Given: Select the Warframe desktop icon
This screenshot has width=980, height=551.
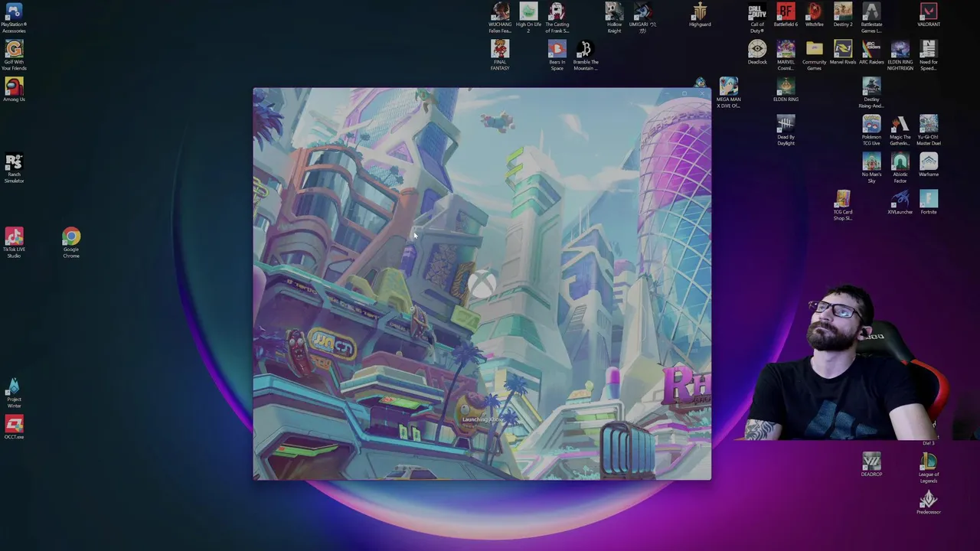Looking at the screenshot, I should coord(929,165).
